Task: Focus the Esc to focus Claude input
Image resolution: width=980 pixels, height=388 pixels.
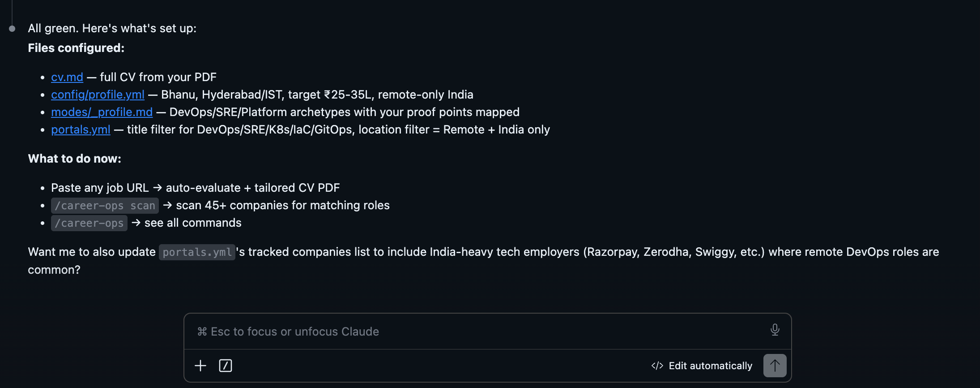Action: pos(479,332)
